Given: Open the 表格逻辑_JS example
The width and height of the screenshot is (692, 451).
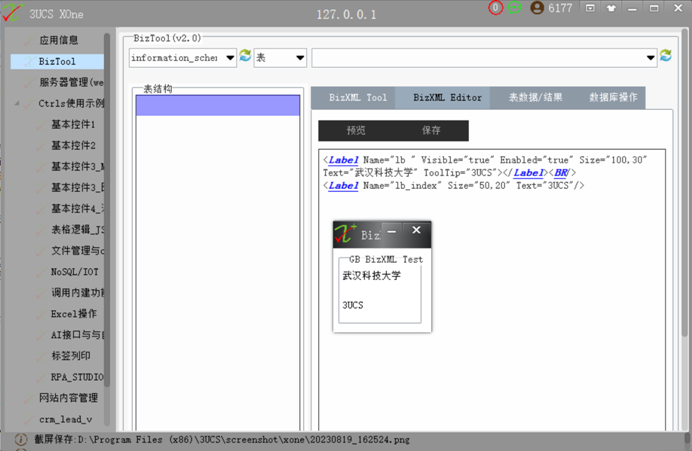Looking at the screenshot, I should (x=78, y=229).
